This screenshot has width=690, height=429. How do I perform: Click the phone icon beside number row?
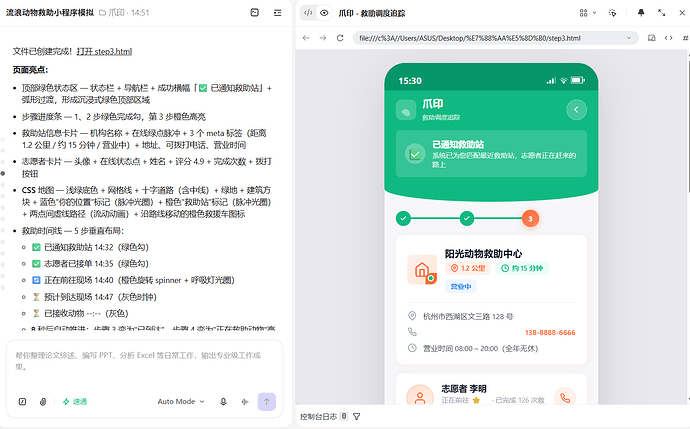pos(412,332)
